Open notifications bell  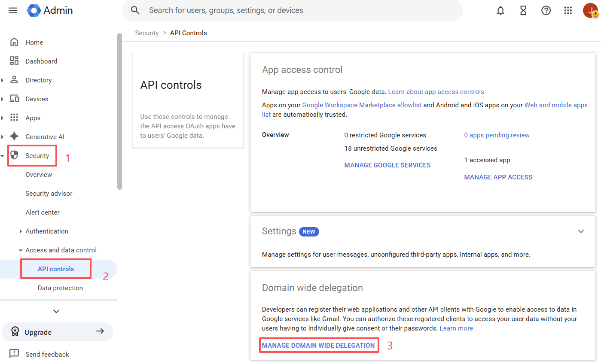click(x=500, y=10)
